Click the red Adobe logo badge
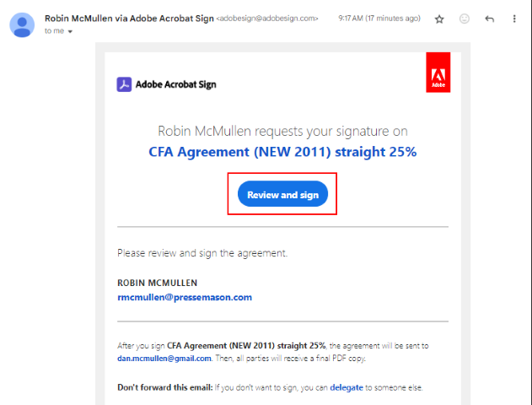This screenshot has height=405, width=532. pos(438,73)
